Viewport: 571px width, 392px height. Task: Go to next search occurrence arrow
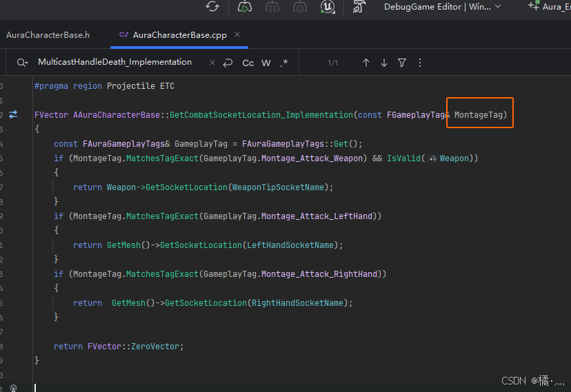point(384,63)
